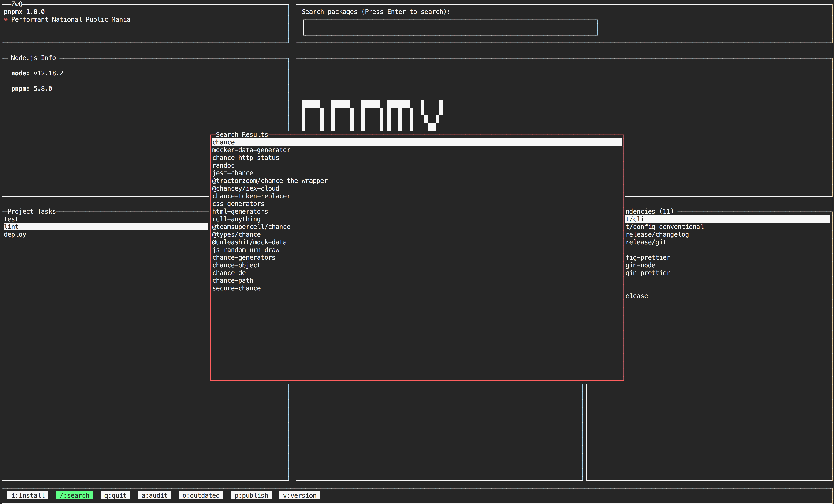The image size is (834, 504).
Task: Click v:version in the bottom bar
Action: point(299,495)
